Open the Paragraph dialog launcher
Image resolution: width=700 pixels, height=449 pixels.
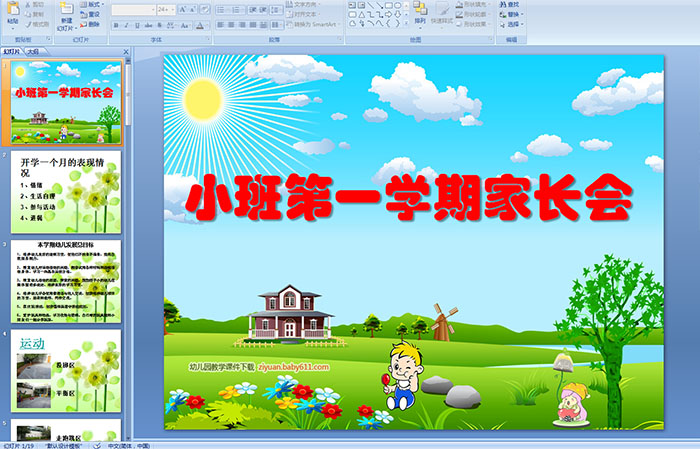pyautogui.click(x=339, y=39)
